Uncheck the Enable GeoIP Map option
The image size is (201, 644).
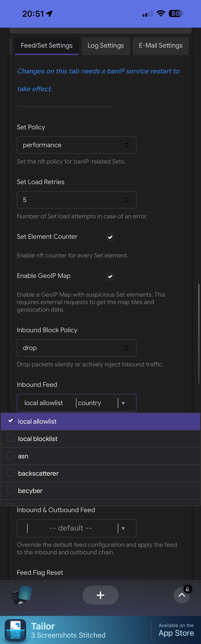(x=110, y=276)
